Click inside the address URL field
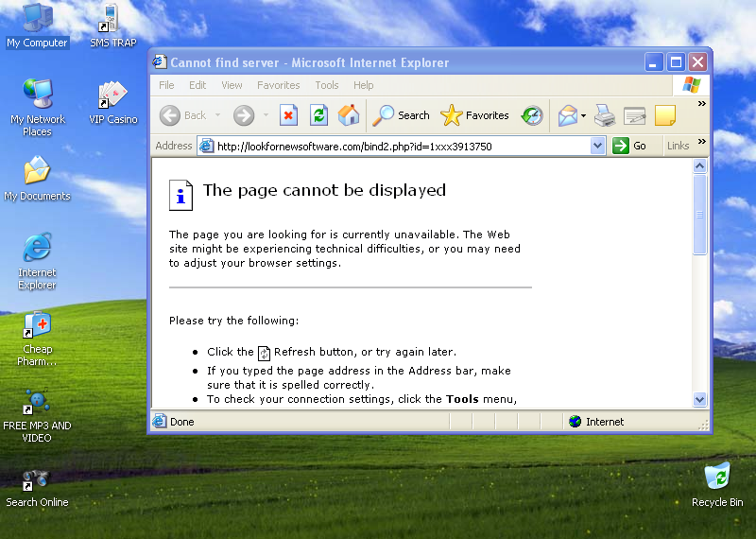 [403, 147]
